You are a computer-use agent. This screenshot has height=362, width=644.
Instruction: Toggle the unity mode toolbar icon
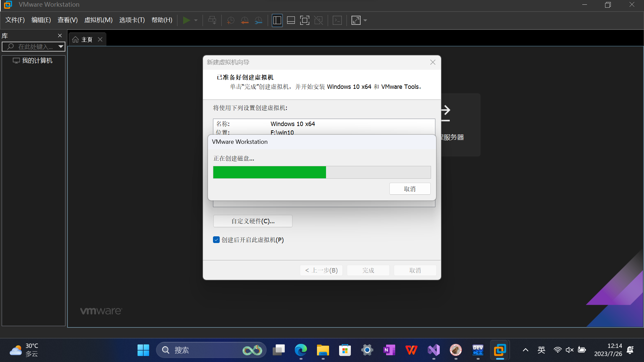(x=318, y=20)
